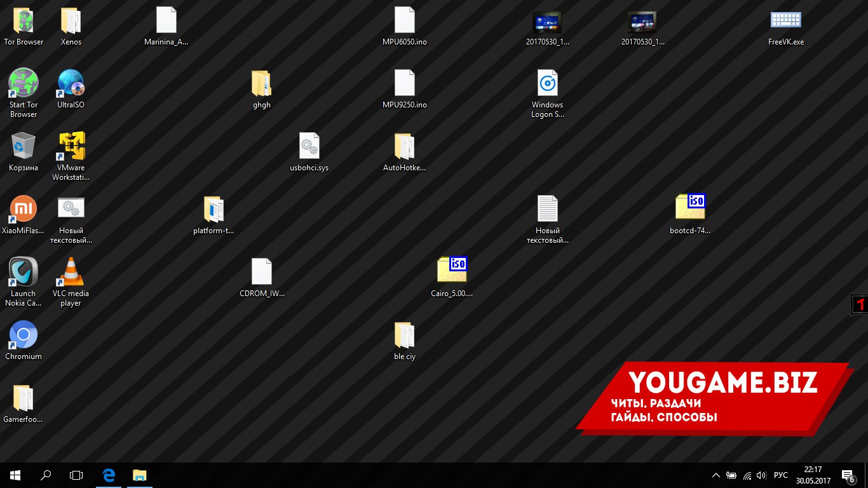Open the taskbar search magnifier
This screenshot has width=868, height=488.
(46, 475)
